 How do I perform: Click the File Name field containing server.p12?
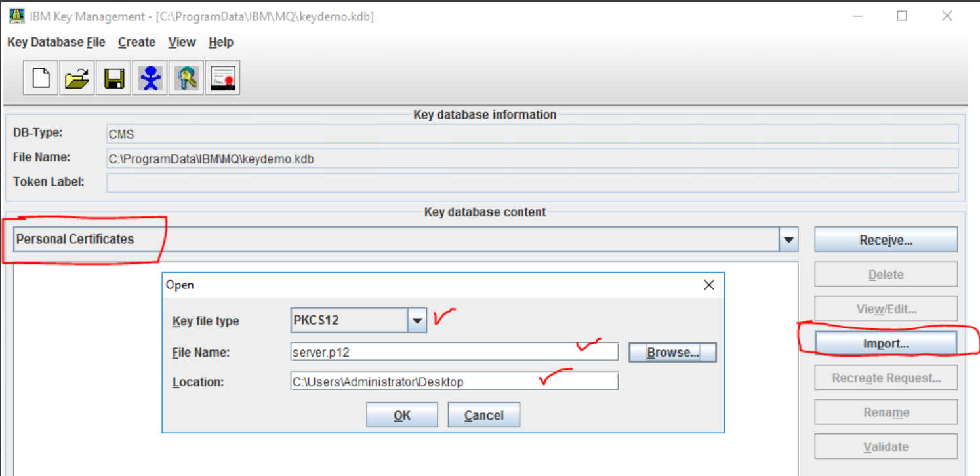click(454, 352)
